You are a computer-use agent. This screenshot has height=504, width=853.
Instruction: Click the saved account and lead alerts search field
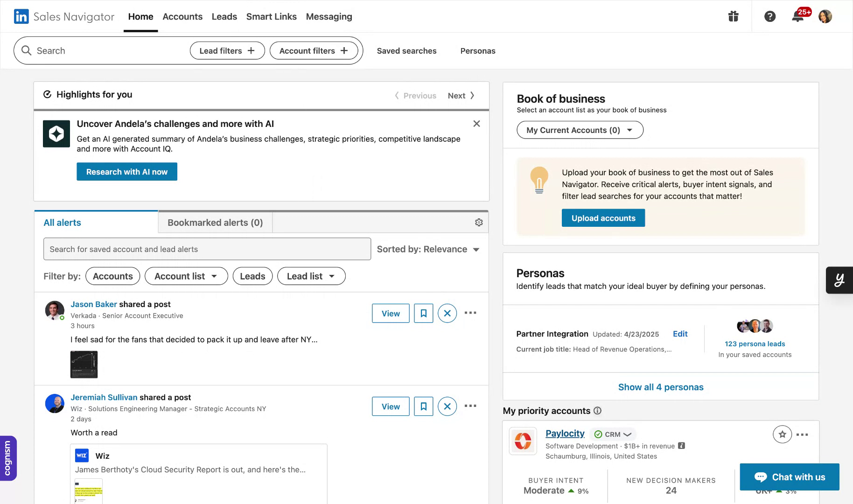coord(207,249)
